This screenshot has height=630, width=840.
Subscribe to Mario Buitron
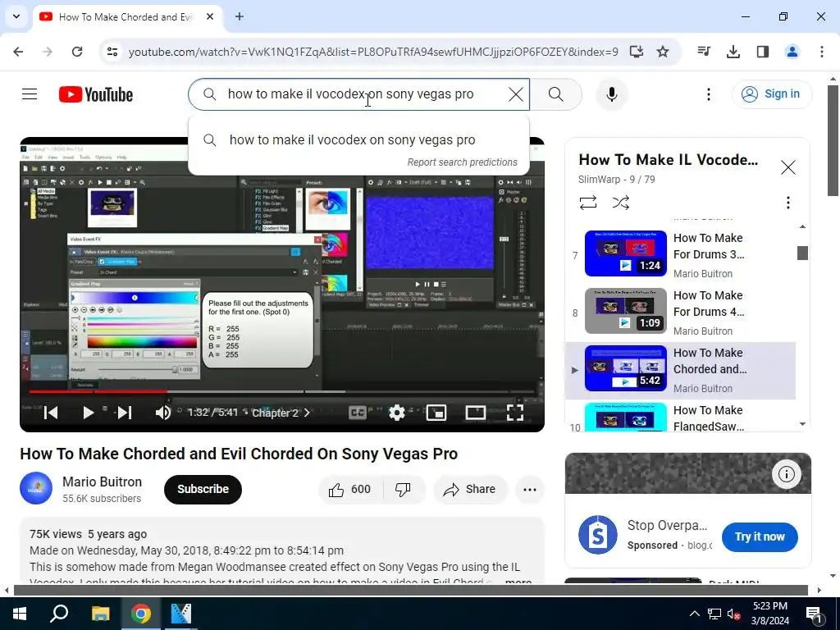tap(203, 489)
